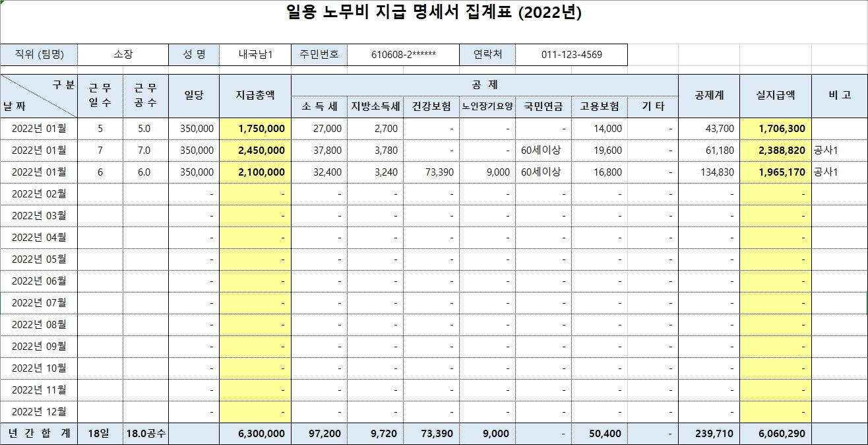This screenshot has height=445, width=868.
Task: Select the annual income tax total 97,200
Action: [x=319, y=434]
